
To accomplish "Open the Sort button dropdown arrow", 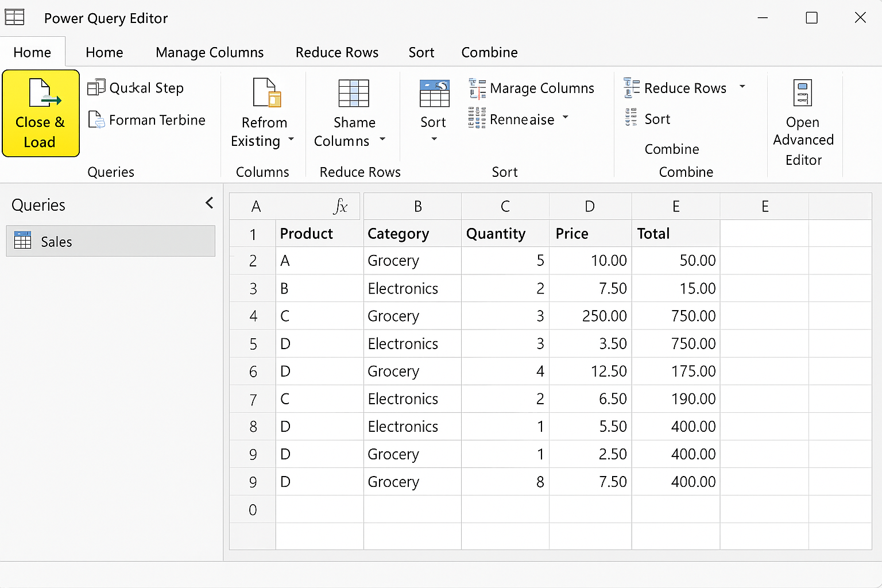I will (434, 139).
